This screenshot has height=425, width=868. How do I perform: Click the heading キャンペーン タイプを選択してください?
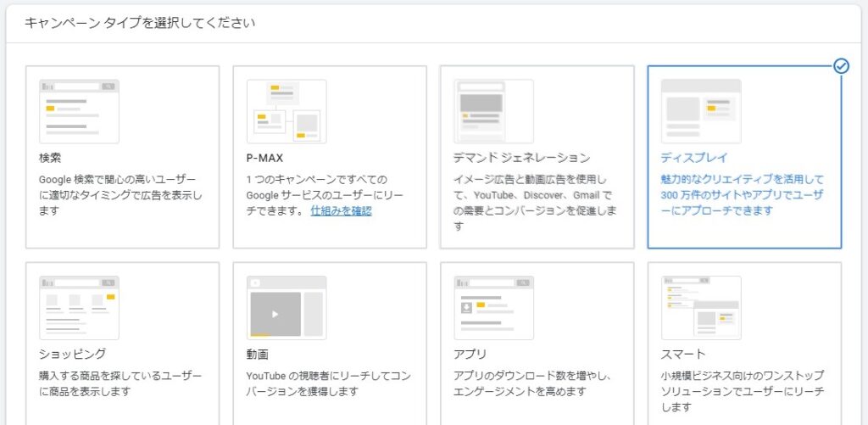coord(140,23)
